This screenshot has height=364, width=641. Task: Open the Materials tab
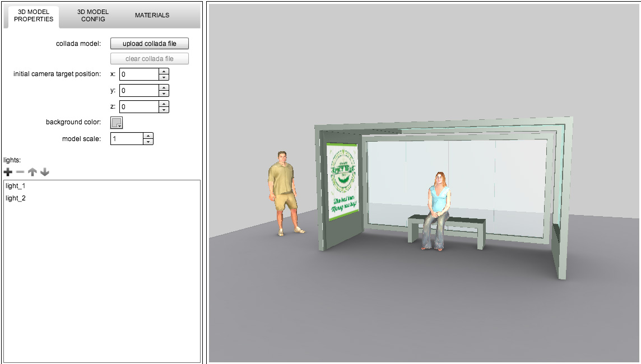click(152, 15)
